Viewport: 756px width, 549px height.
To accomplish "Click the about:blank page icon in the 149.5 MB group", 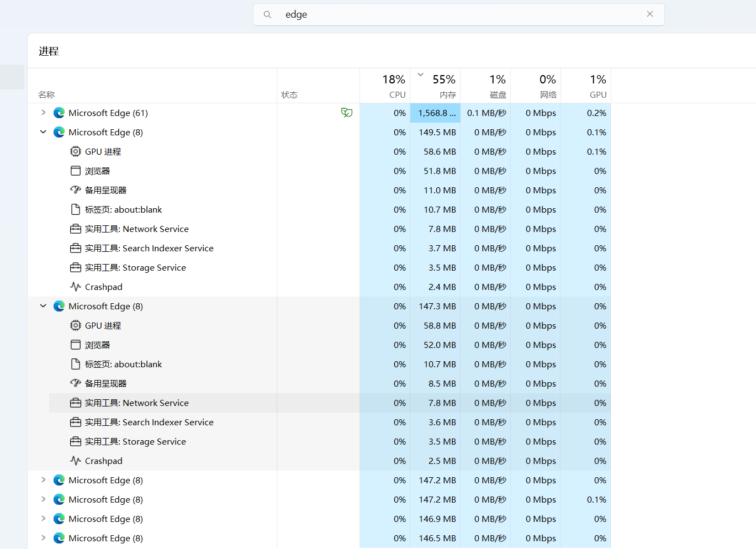I will [x=76, y=209].
